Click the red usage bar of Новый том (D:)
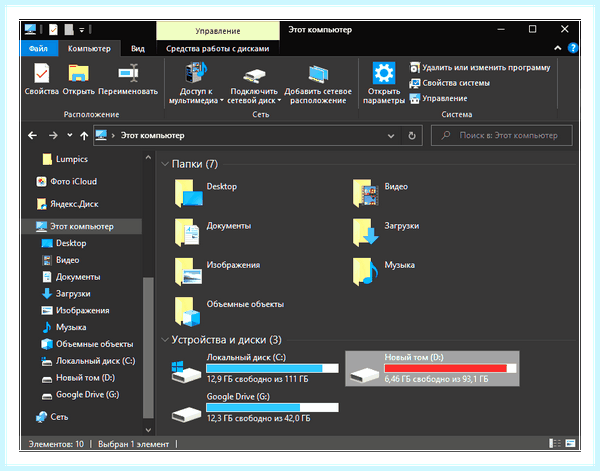Screen dimensions: 600x471 pos(450,368)
